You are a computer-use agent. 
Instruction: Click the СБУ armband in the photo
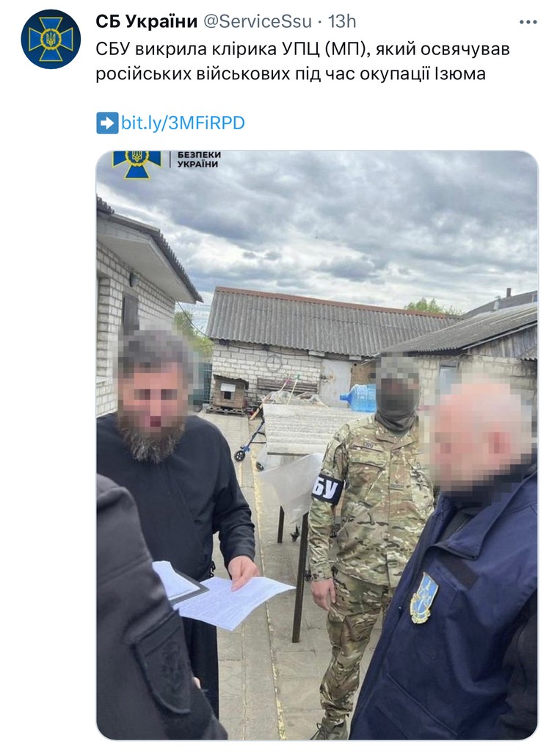click(x=327, y=488)
